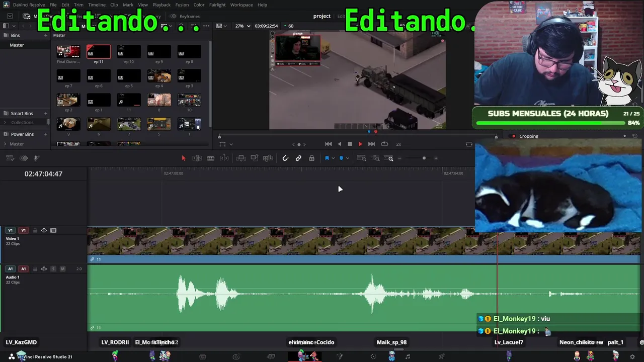Screen dimensions: 644x362
Task: Toggle Position Lock icon
Action: pos(312,158)
